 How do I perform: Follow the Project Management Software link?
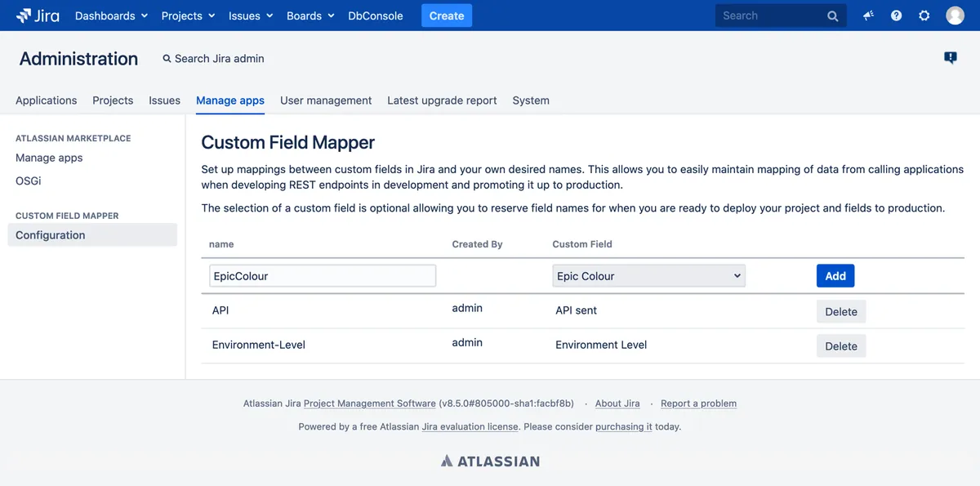[370, 404]
